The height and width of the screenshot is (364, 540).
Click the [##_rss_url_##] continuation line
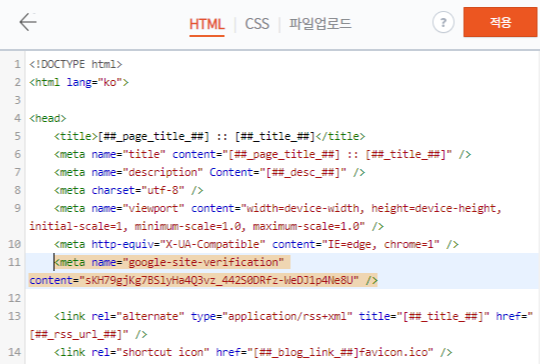click(x=88, y=334)
